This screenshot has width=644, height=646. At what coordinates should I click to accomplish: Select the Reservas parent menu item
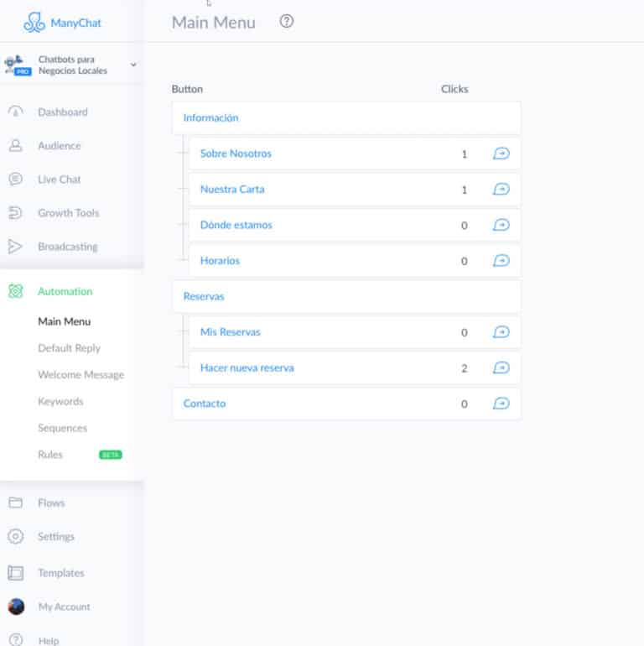click(x=204, y=296)
